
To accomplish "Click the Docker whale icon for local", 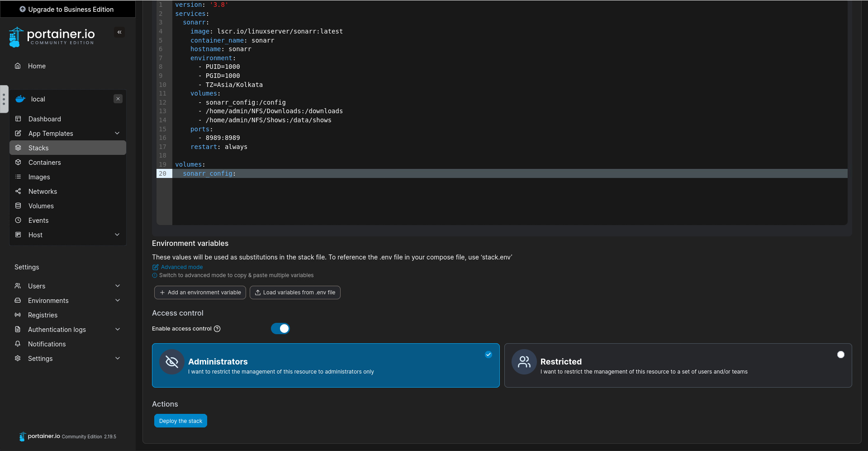I will point(20,99).
